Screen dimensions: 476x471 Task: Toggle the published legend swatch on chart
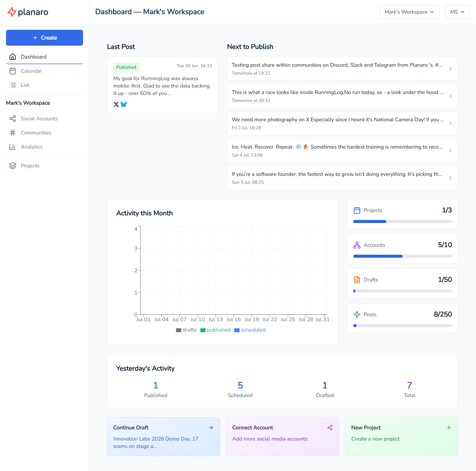point(203,330)
